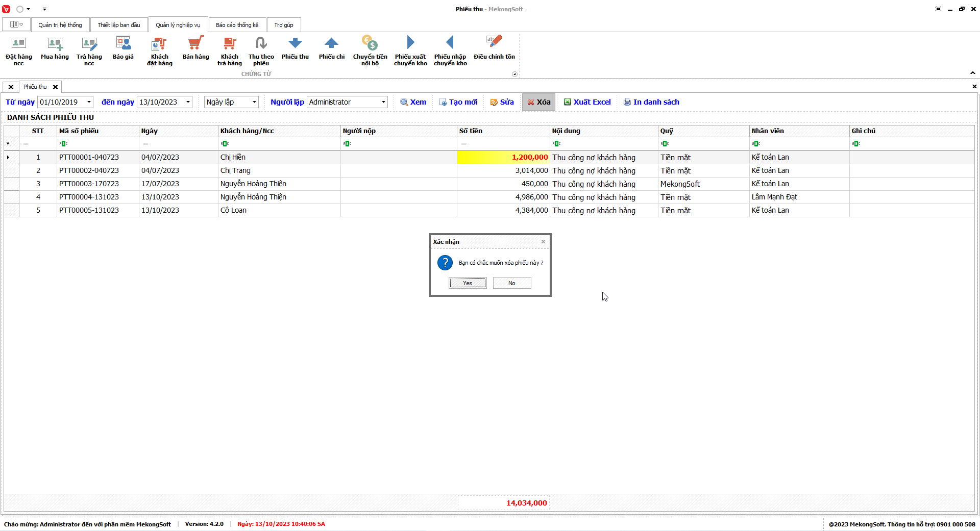Click close-all X left of Phiếu thu tab
The image size is (980, 531).
tap(11, 87)
